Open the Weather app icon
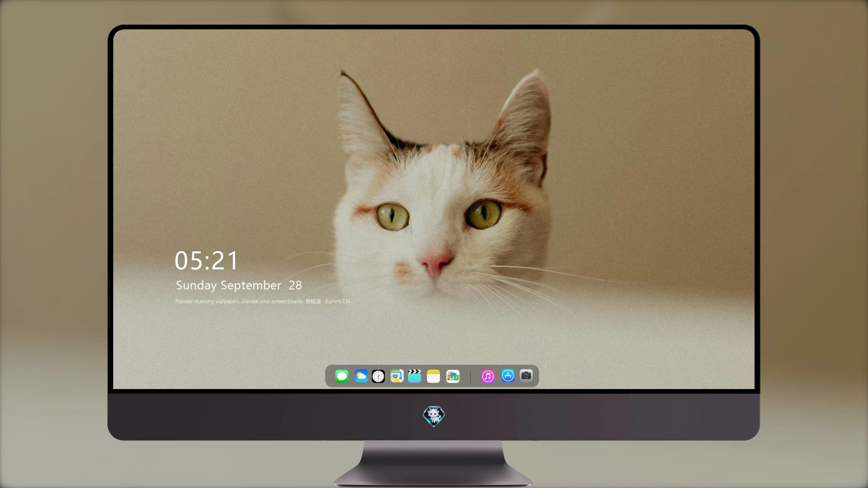The width and height of the screenshot is (868, 488). tap(361, 376)
